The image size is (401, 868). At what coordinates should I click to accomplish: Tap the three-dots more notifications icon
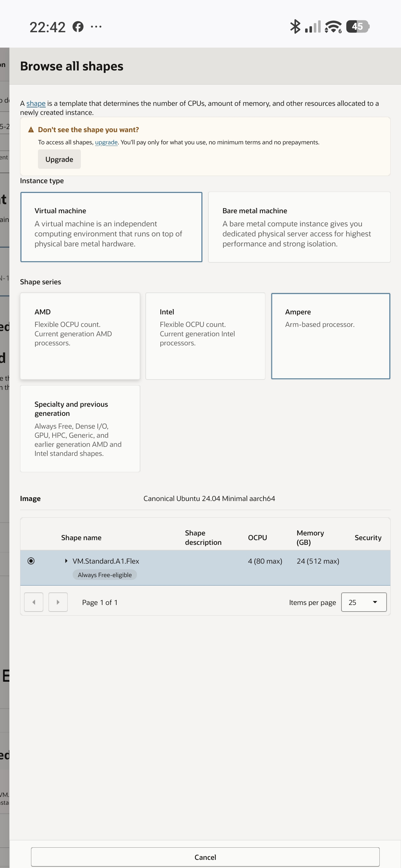tap(96, 27)
